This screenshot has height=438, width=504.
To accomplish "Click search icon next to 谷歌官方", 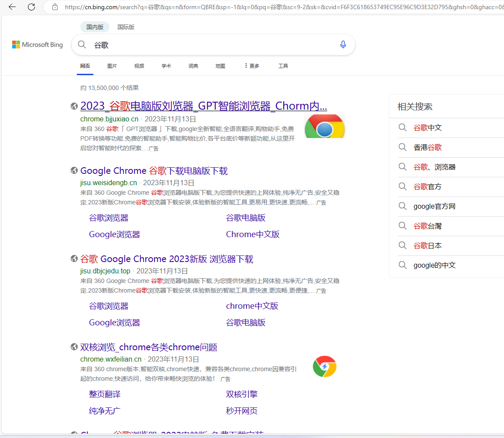I will coord(402,186).
